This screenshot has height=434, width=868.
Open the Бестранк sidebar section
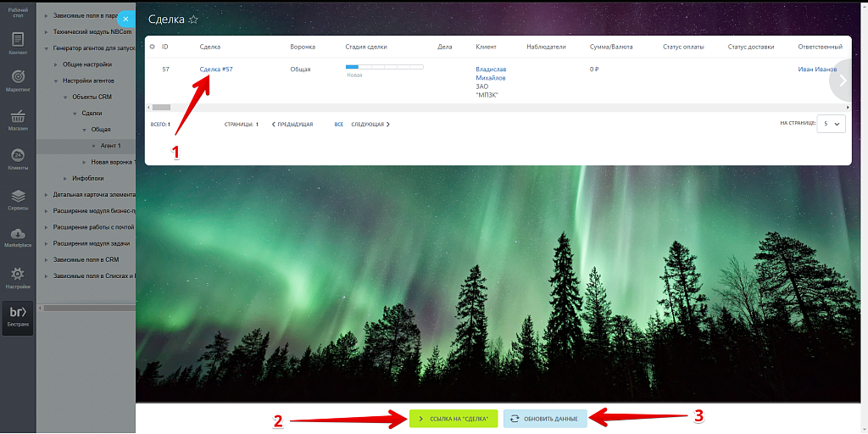(18, 318)
